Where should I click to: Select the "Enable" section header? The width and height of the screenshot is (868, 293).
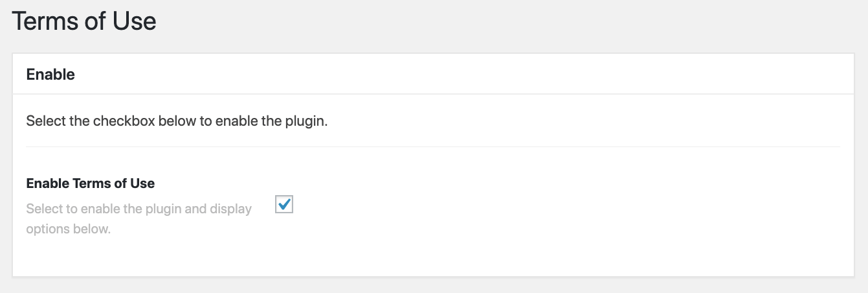coord(50,75)
